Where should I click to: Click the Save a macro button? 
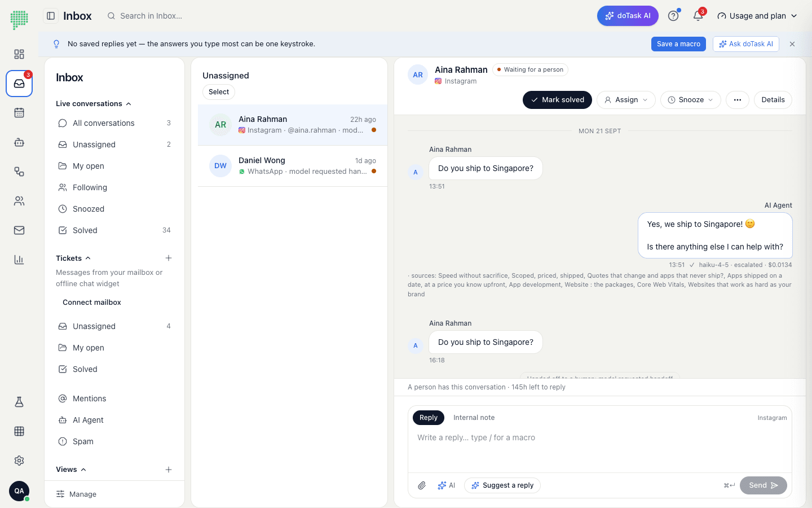point(678,44)
